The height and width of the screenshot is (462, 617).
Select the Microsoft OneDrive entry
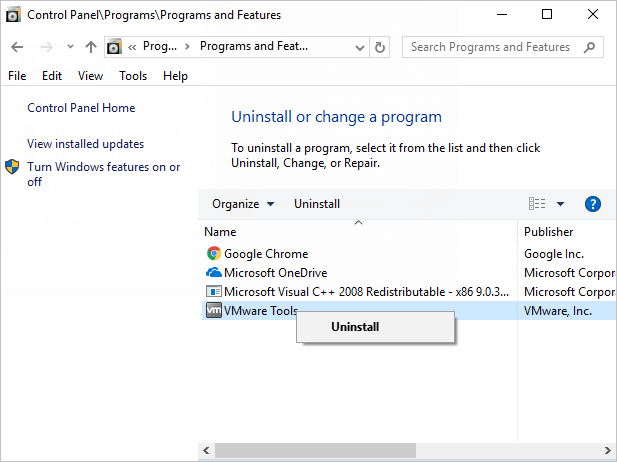pos(275,273)
